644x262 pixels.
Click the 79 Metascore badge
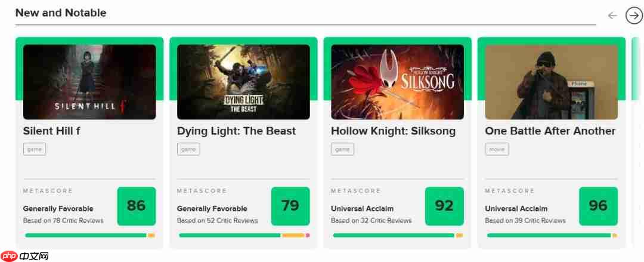290,206
